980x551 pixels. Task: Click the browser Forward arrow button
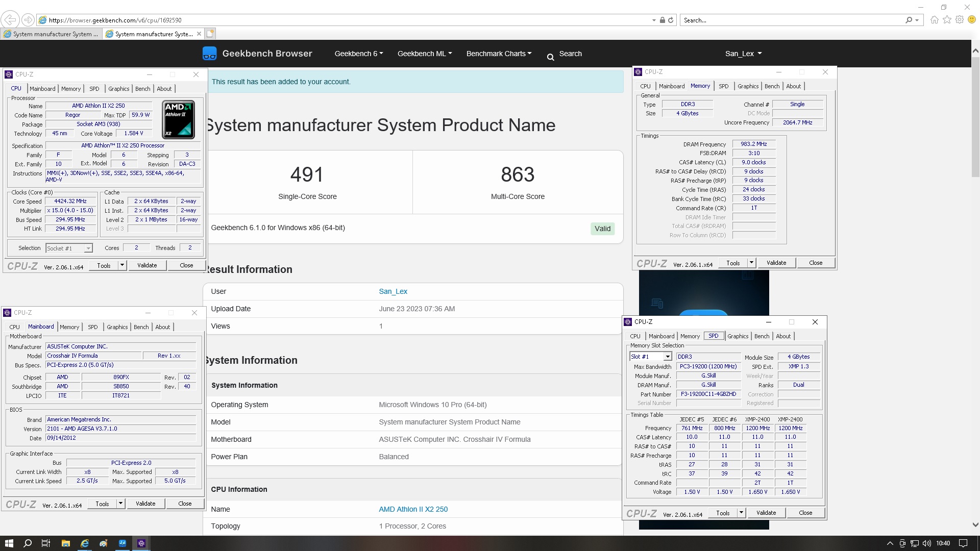28,20
